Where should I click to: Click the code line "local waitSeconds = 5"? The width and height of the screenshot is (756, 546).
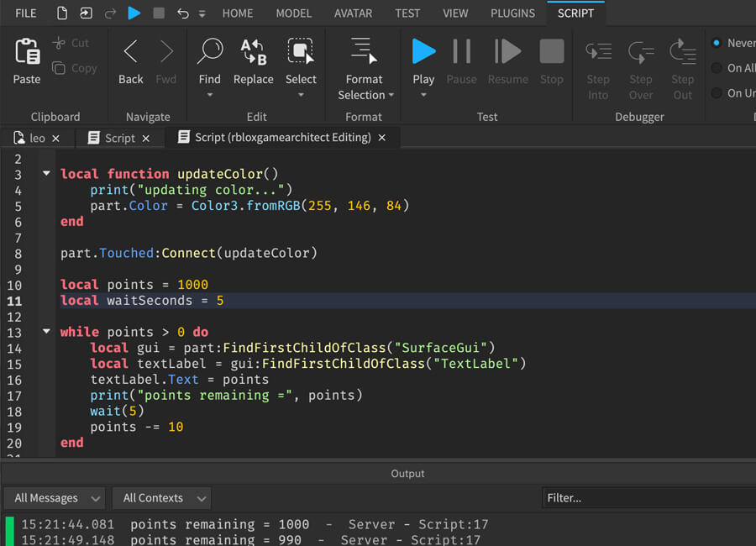click(142, 301)
